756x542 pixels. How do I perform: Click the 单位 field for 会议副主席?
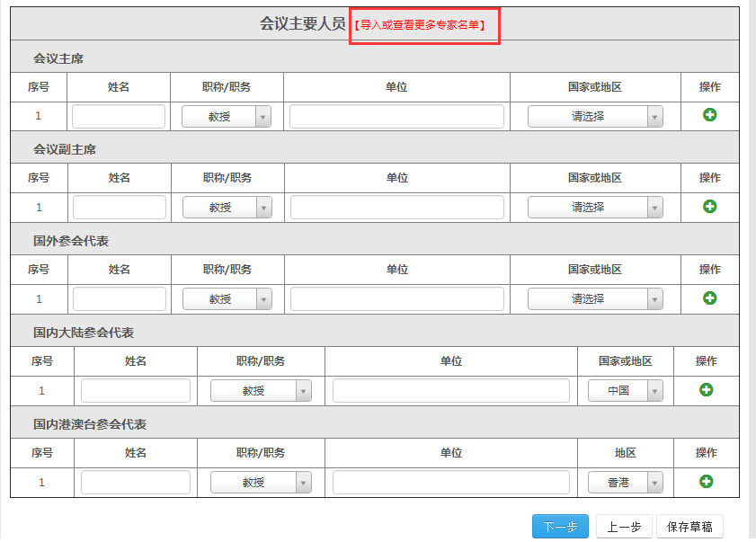tap(396, 208)
